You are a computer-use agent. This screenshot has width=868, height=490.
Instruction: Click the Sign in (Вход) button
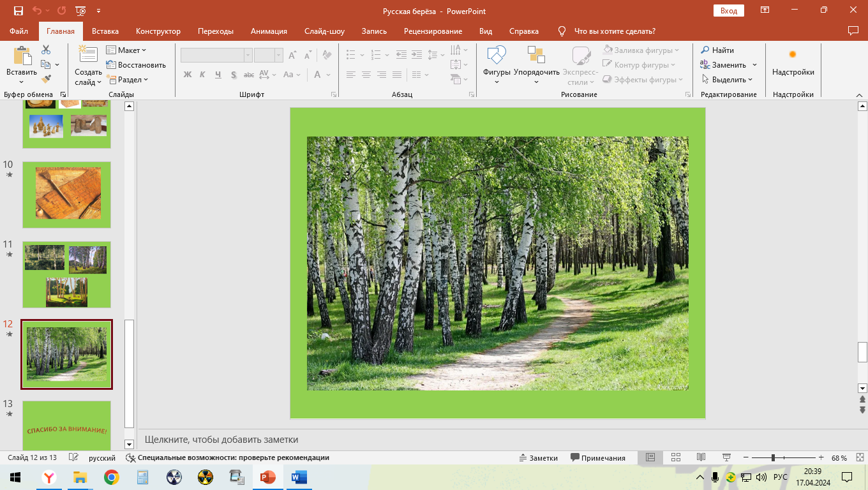728,11
